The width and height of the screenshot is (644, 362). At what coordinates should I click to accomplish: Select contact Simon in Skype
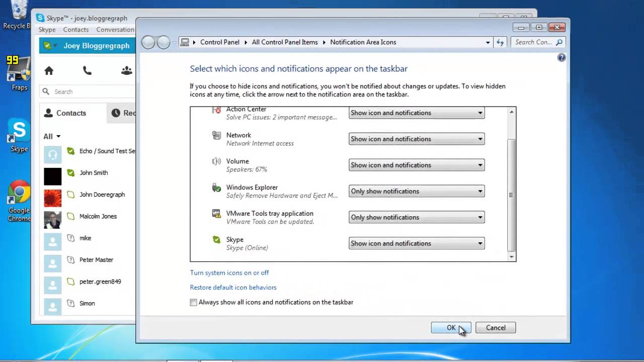88,307
